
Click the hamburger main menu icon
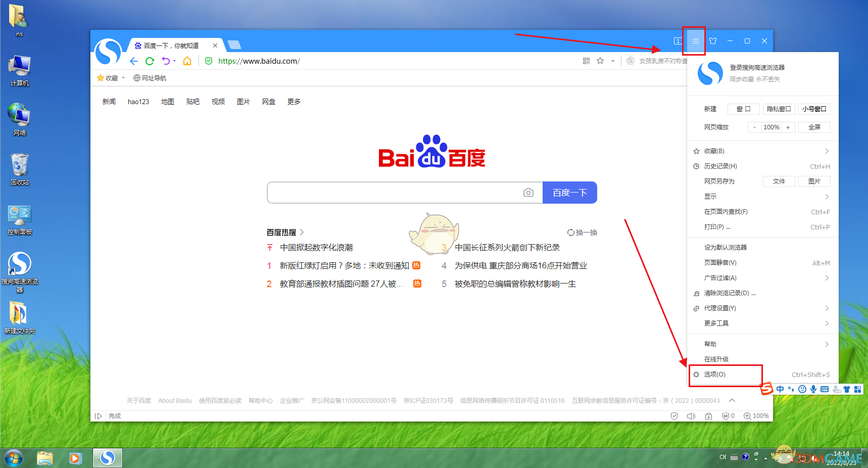tap(695, 41)
